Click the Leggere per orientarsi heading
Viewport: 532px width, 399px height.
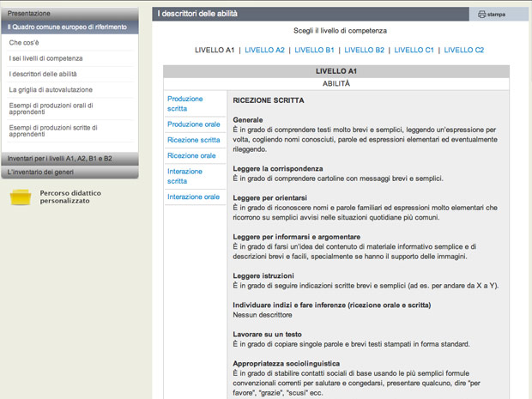pos(269,198)
